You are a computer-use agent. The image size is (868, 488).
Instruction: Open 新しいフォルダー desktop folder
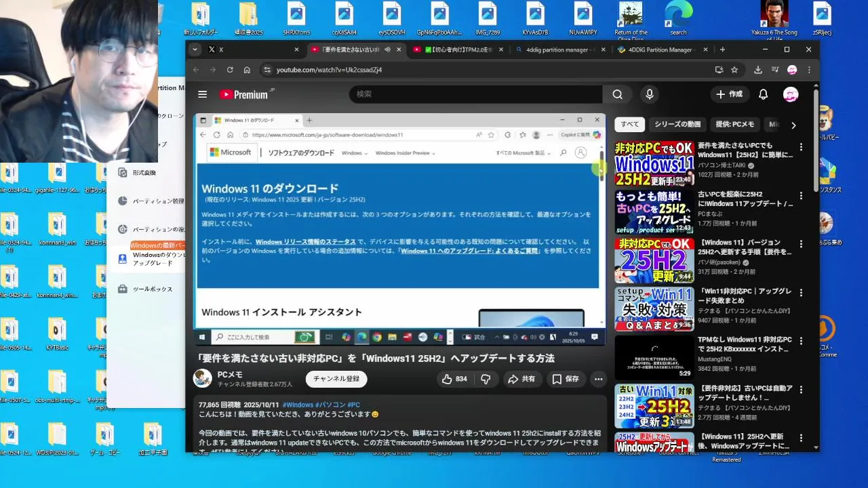pyautogui.click(x=201, y=18)
